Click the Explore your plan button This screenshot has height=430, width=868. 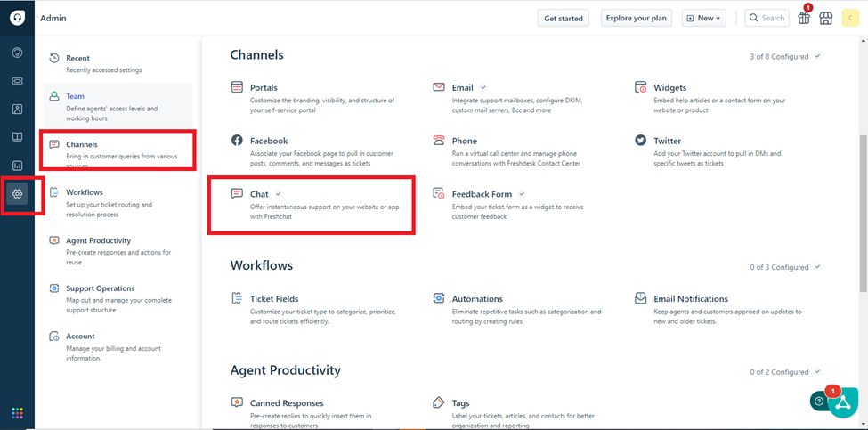(636, 19)
